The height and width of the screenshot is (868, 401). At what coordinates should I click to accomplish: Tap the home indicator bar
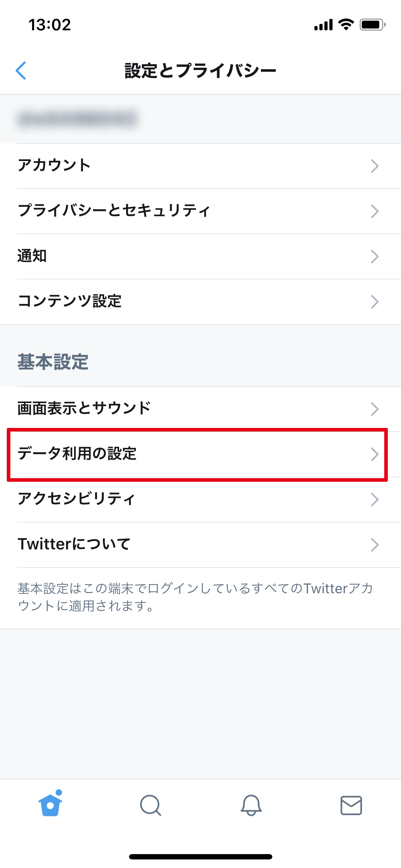[200, 856]
